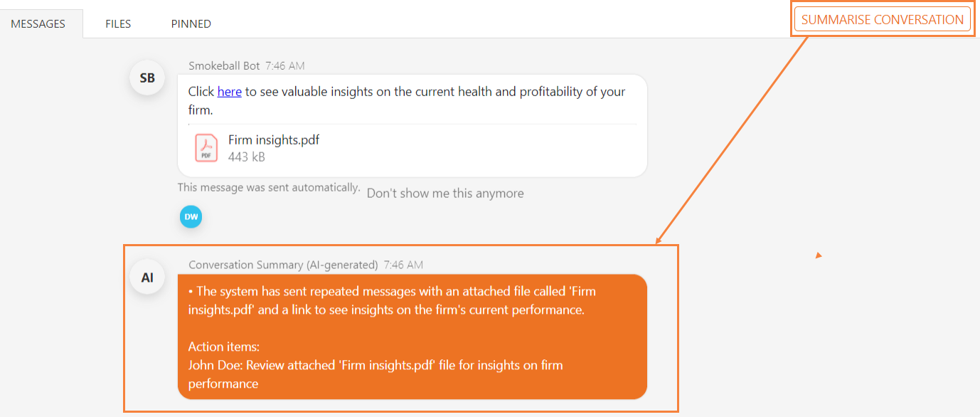
Task: Follow the 'here' insights link
Action: [229, 91]
